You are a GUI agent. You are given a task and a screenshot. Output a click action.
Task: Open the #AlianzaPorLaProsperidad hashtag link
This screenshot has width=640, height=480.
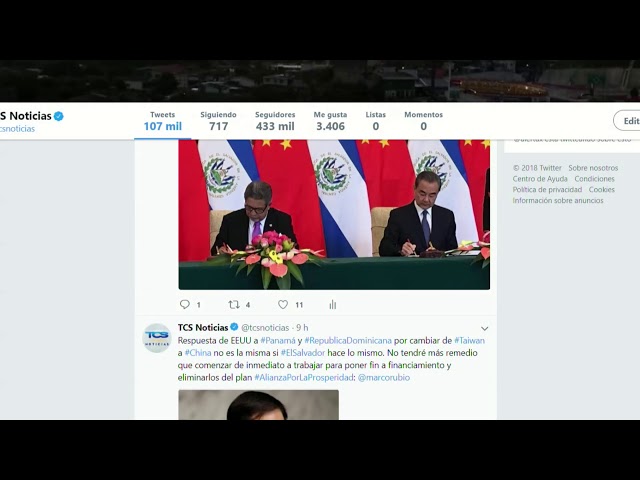click(304, 378)
